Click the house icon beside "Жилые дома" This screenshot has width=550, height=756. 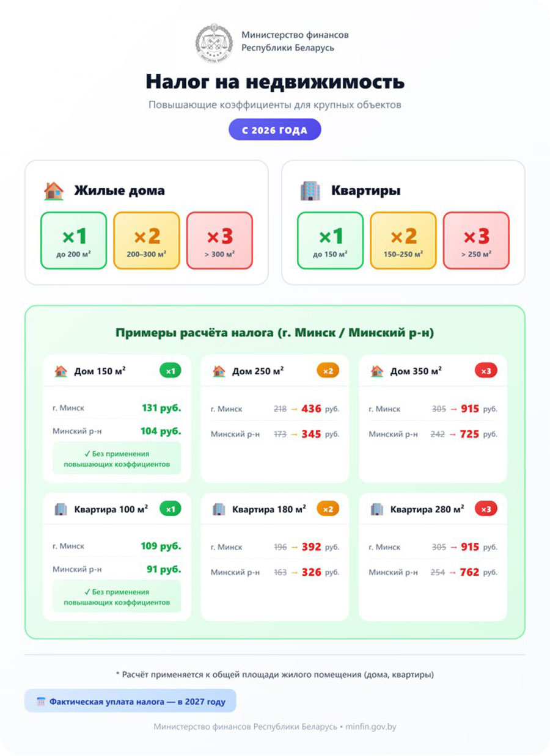click(x=54, y=191)
